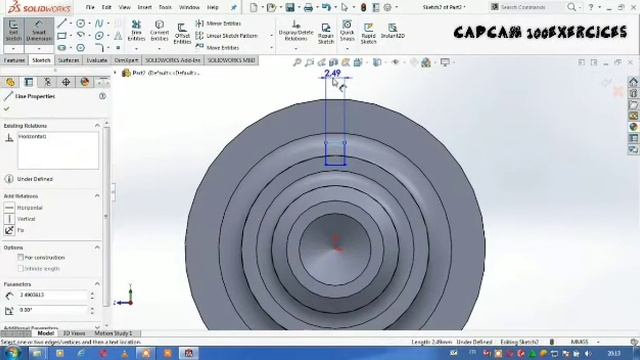Open the Quick Snaps dropdown arrow
Screen dimensions: 640x360
(347, 49)
